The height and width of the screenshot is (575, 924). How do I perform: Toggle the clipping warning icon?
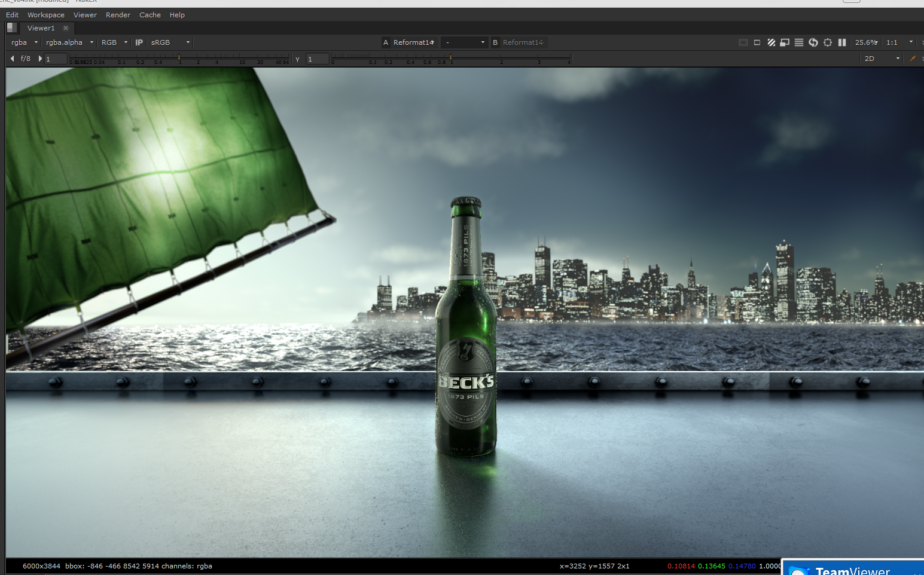(743, 42)
